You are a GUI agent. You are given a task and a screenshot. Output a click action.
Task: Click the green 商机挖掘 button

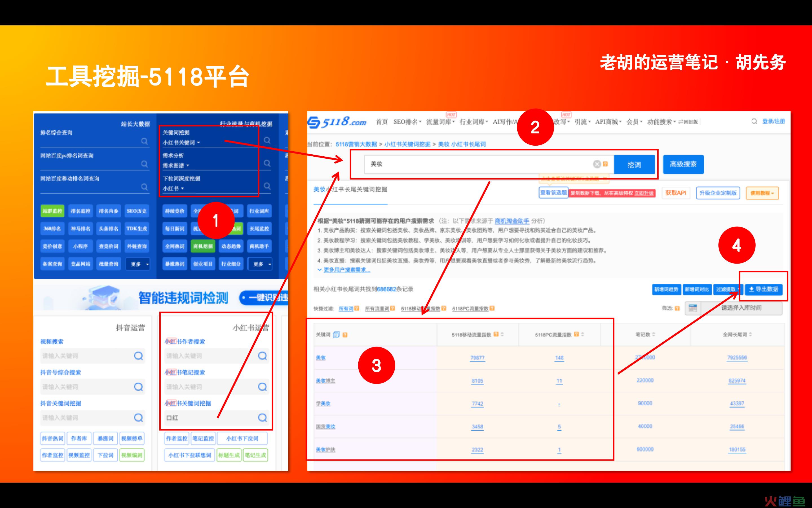coord(203,246)
